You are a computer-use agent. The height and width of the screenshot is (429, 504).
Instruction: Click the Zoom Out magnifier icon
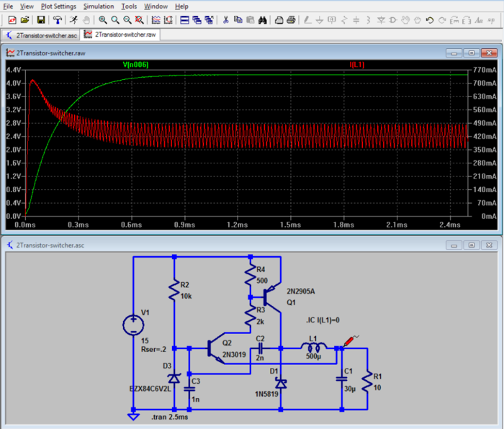[x=127, y=20]
